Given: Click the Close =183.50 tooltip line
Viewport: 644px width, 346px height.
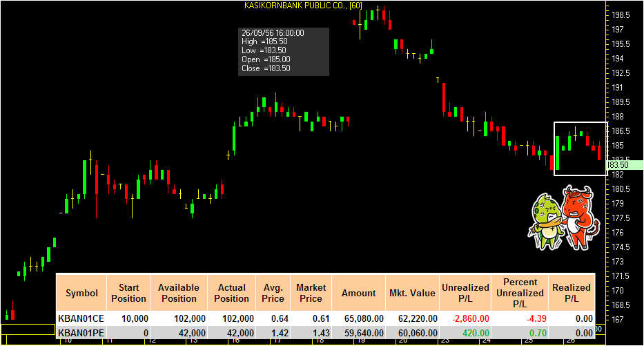Looking at the screenshot, I should (266, 68).
